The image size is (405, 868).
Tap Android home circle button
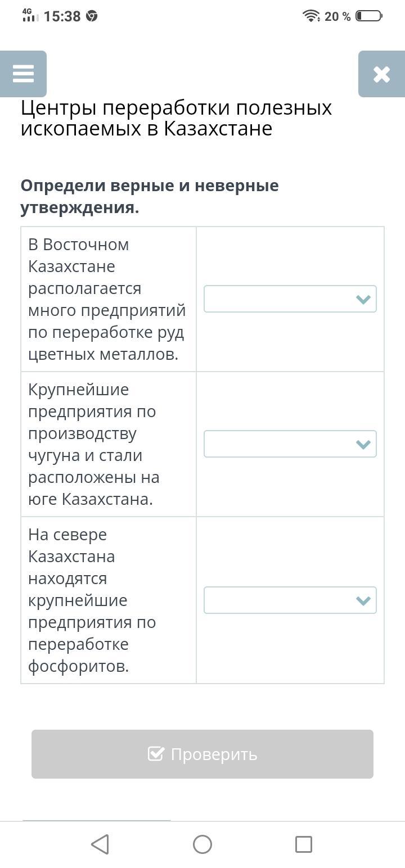202,844
